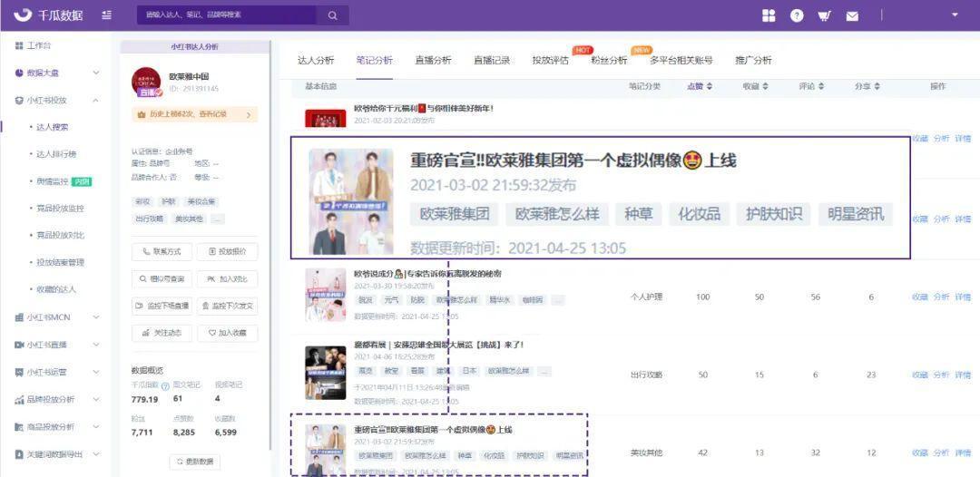This screenshot has width=980, height=477.
Task: Click the 监控下场直播 button
Action: [x=162, y=306]
